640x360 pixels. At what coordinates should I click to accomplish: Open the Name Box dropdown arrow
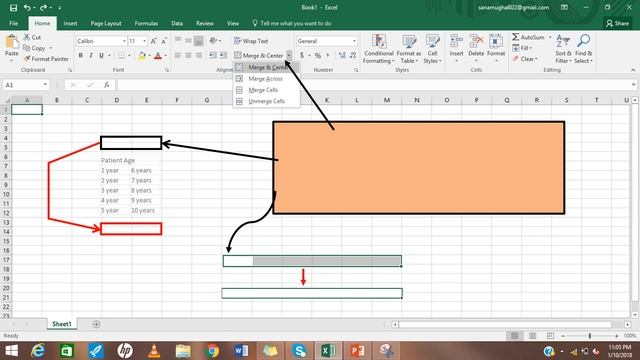click(45, 85)
